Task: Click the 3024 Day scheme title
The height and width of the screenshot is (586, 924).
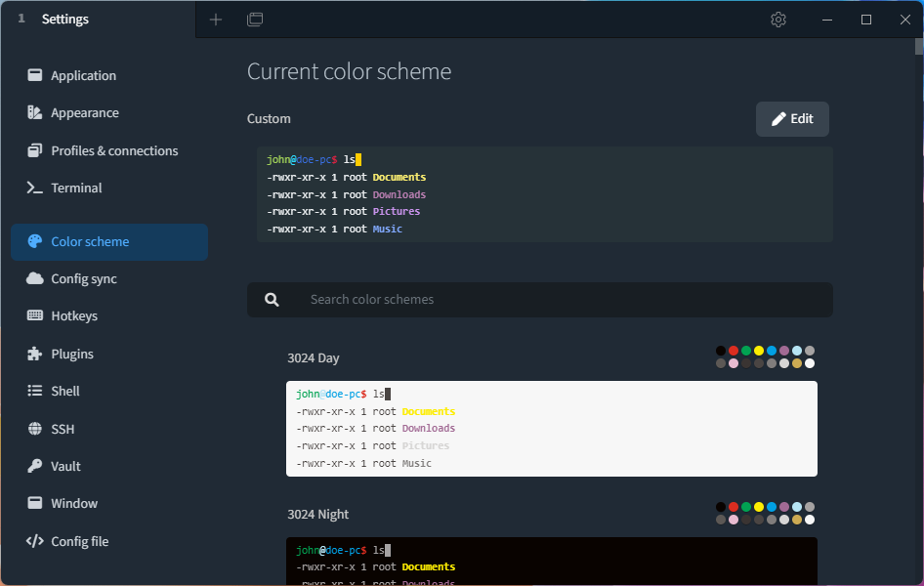Action: [314, 358]
